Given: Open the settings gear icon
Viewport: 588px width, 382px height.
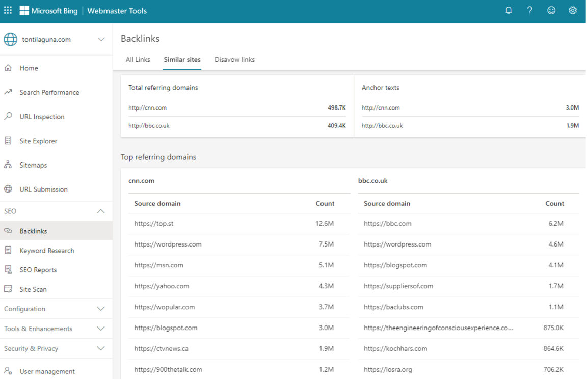Looking at the screenshot, I should coord(572,10).
